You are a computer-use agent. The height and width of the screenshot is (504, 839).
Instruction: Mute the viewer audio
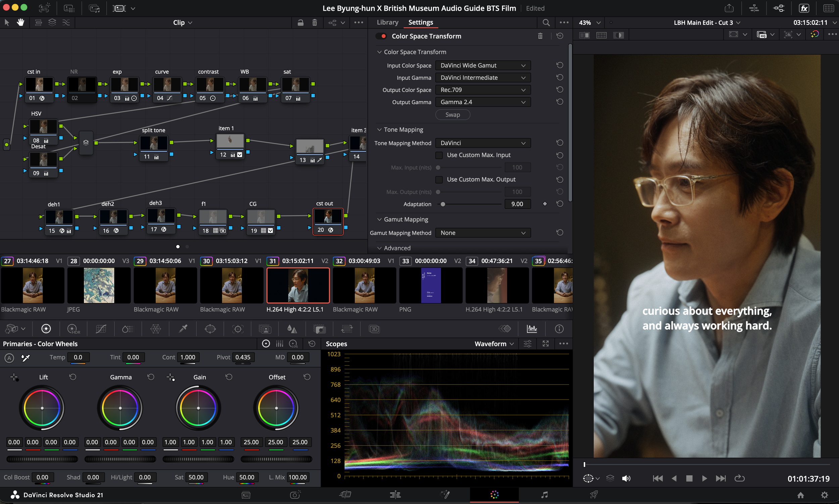tap(626, 478)
